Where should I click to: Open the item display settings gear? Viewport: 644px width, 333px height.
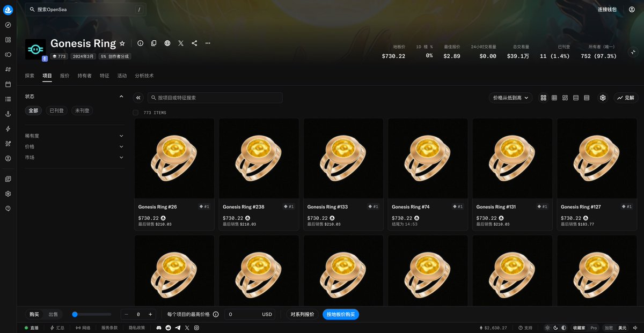pyautogui.click(x=603, y=98)
